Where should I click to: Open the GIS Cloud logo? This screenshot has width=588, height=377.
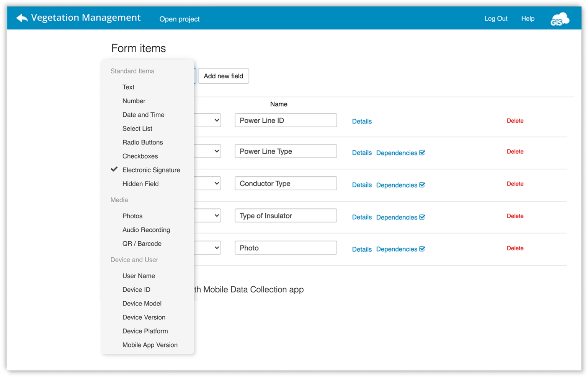click(x=559, y=18)
